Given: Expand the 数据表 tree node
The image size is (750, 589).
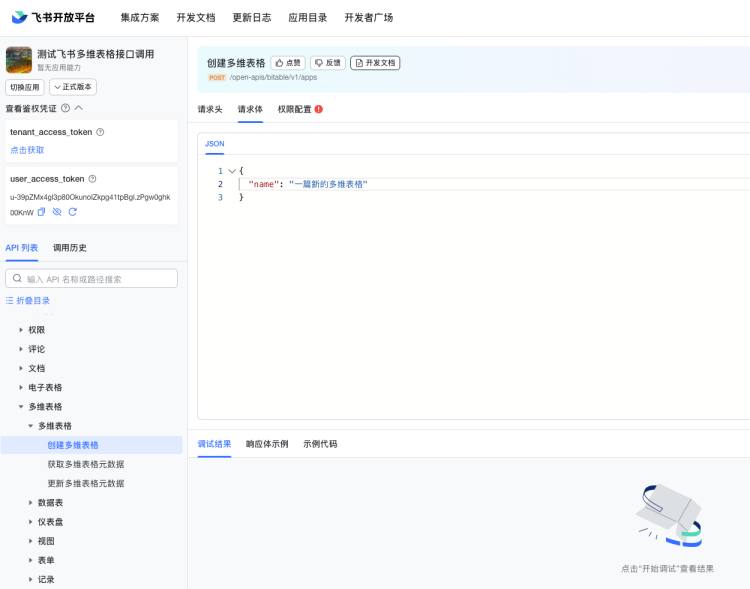Looking at the screenshot, I should pos(30,503).
